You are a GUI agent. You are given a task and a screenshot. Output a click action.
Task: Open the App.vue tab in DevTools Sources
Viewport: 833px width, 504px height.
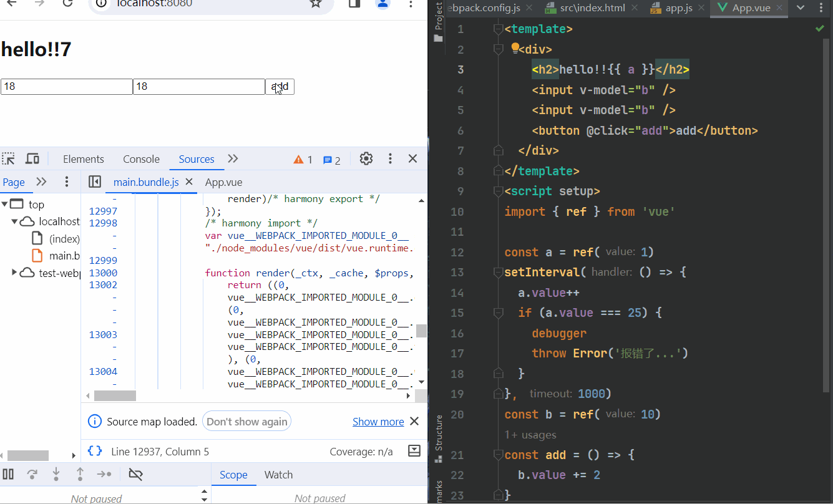click(223, 182)
